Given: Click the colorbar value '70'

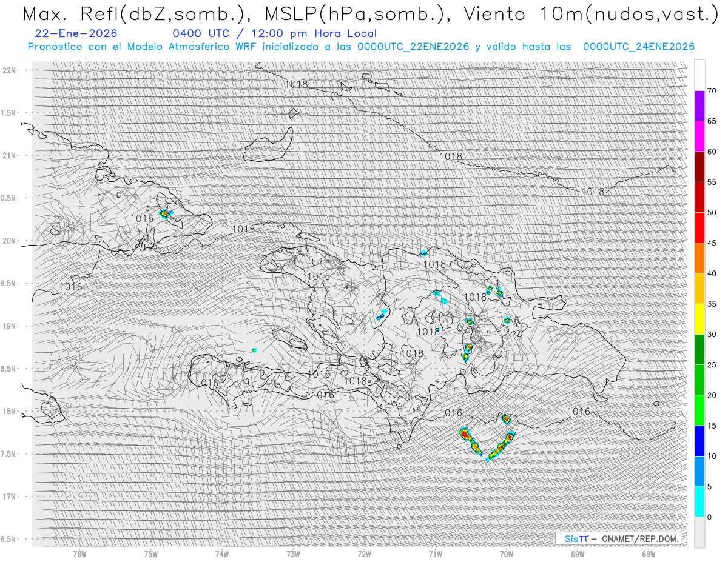Looking at the screenshot, I should pyautogui.click(x=712, y=91).
